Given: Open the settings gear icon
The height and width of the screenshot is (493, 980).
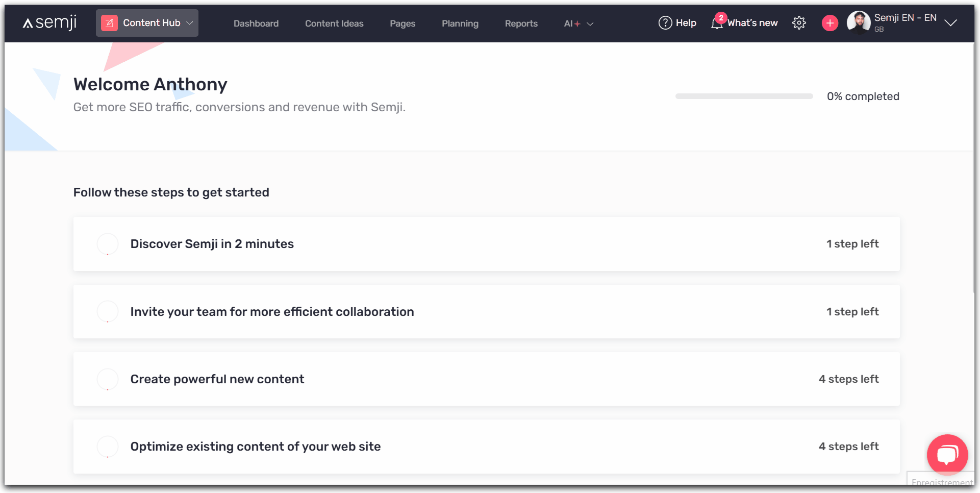Looking at the screenshot, I should (799, 23).
